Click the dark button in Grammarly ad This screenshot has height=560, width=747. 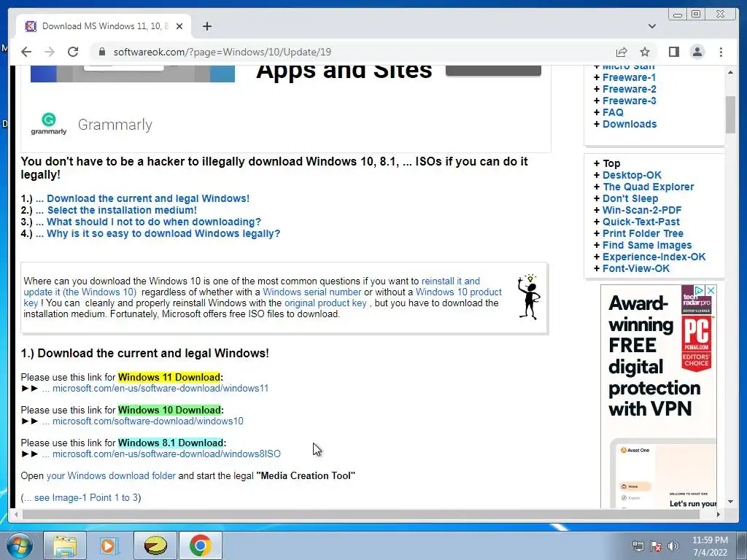(x=493, y=71)
